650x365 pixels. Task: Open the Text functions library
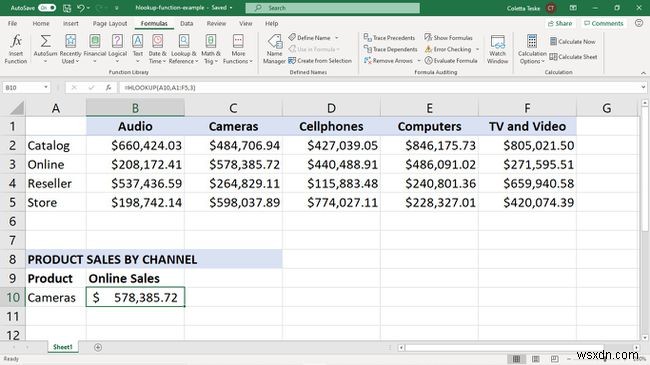click(138, 49)
